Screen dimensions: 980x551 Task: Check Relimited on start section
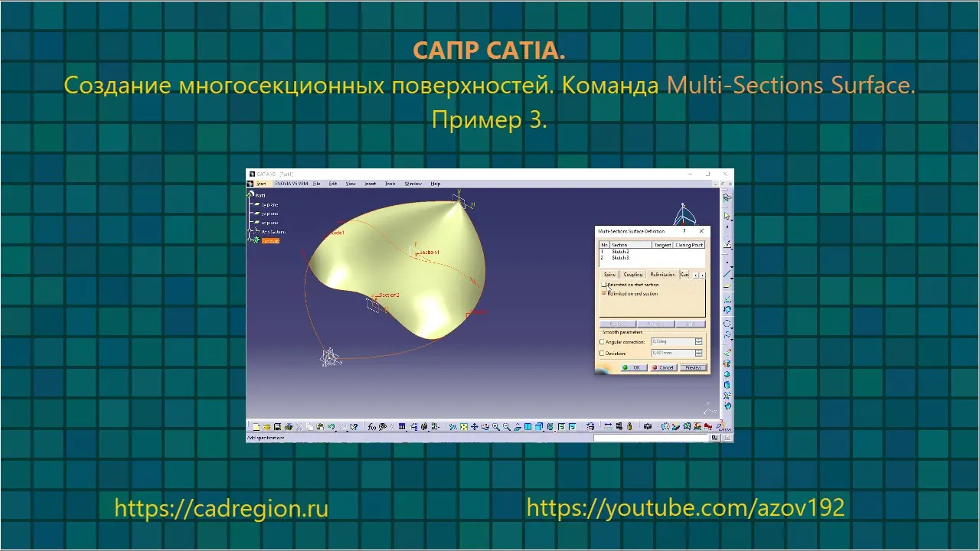[x=603, y=285]
